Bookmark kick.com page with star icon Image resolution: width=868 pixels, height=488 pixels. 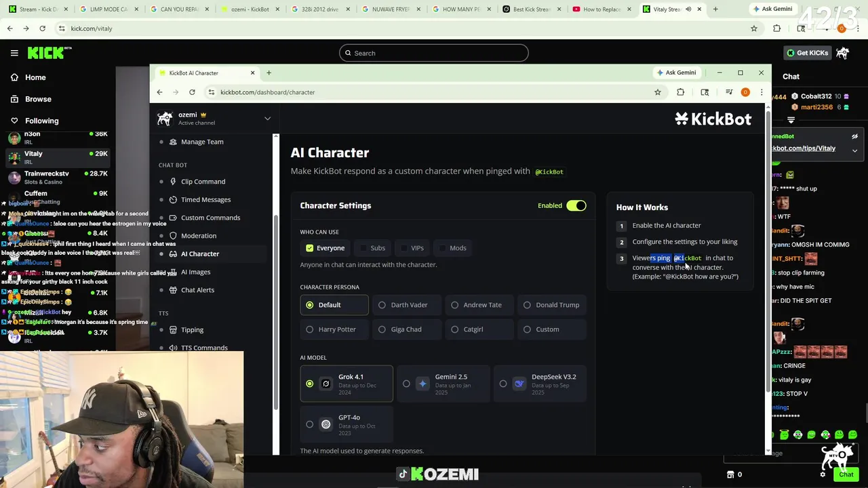753,28
